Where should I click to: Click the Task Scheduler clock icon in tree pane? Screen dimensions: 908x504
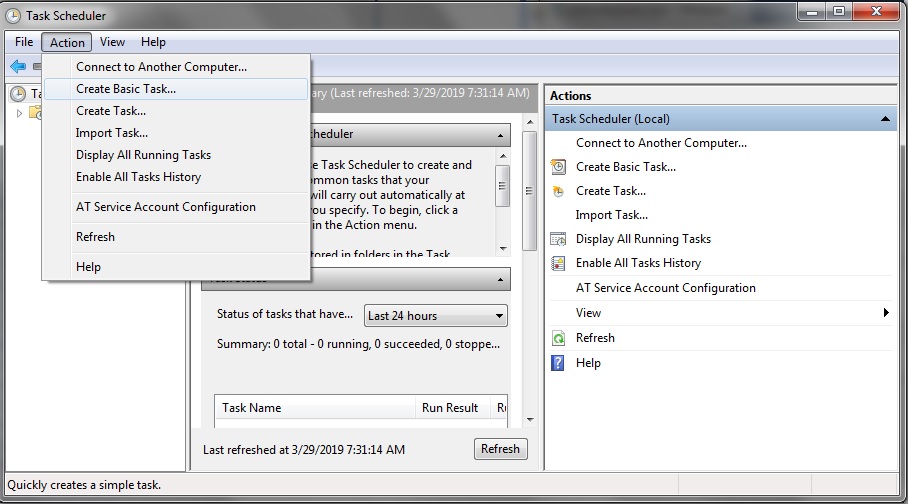point(18,93)
